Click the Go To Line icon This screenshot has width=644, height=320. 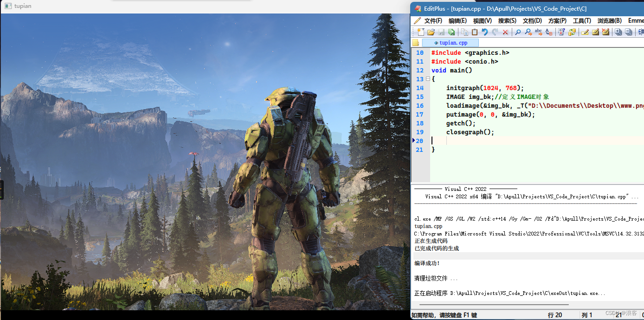pyautogui.click(x=561, y=32)
